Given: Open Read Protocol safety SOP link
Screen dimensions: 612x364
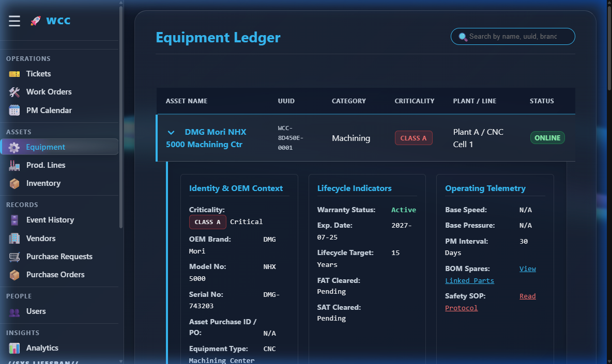Looking at the screenshot, I should coord(490,302).
